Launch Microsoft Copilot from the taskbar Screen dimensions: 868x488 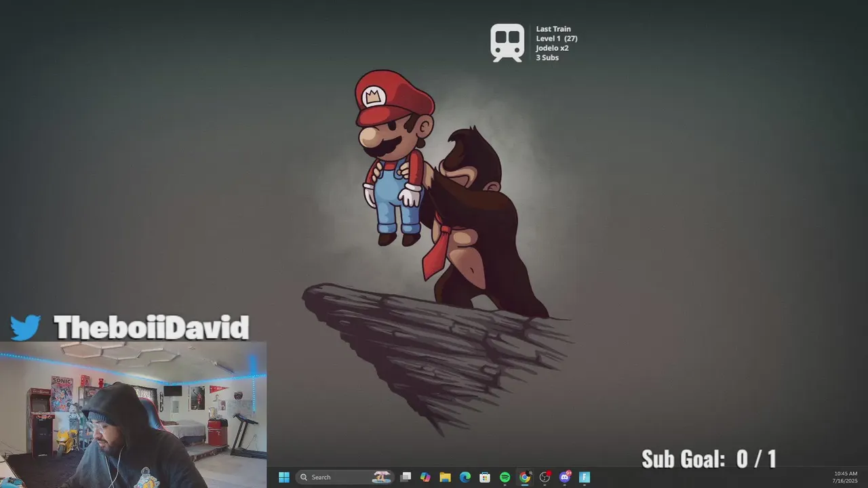(x=425, y=477)
